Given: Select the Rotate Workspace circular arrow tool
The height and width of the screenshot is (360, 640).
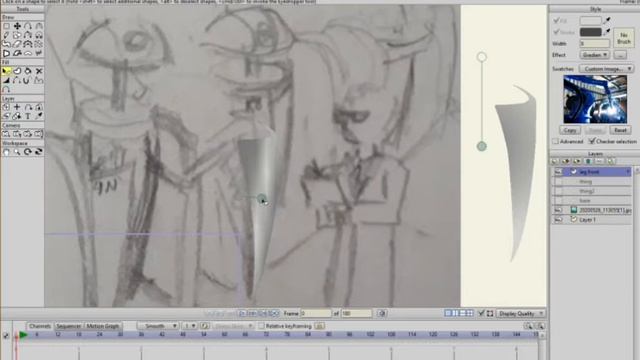Looking at the screenshot, I should (x=28, y=152).
